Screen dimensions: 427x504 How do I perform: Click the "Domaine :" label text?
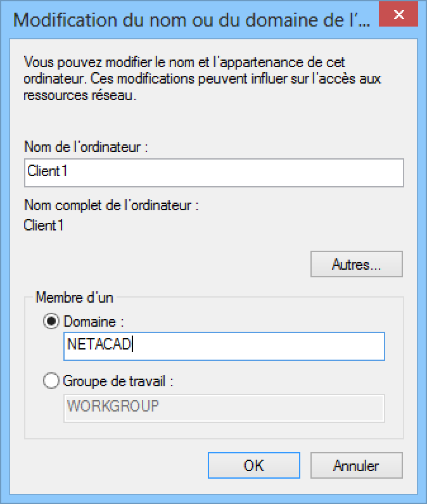pyautogui.click(x=93, y=322)
